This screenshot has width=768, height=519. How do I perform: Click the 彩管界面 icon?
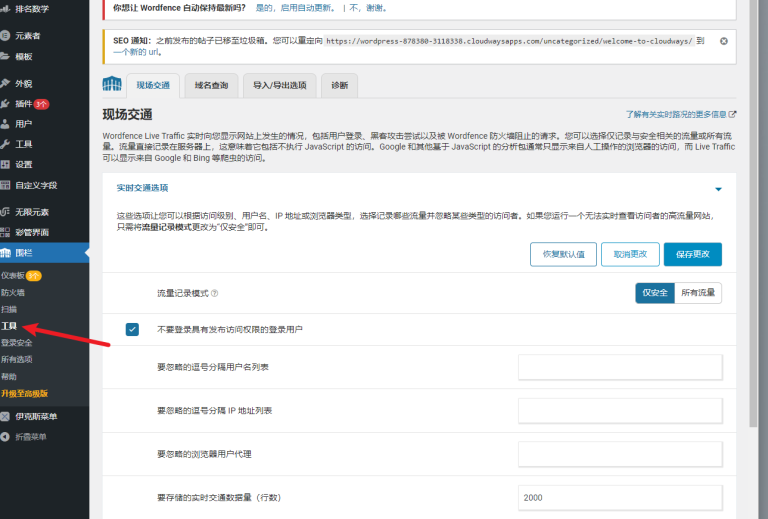tap(5, 232)
